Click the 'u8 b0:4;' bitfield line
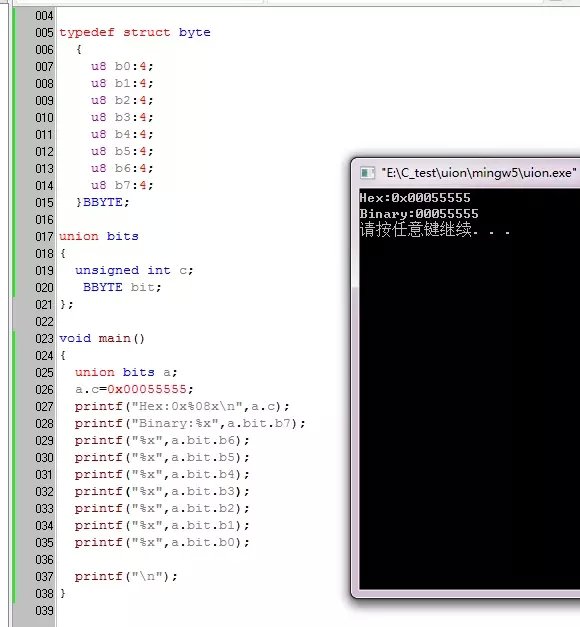Viewport: 580px width, 627px height. tap(122, 66)
